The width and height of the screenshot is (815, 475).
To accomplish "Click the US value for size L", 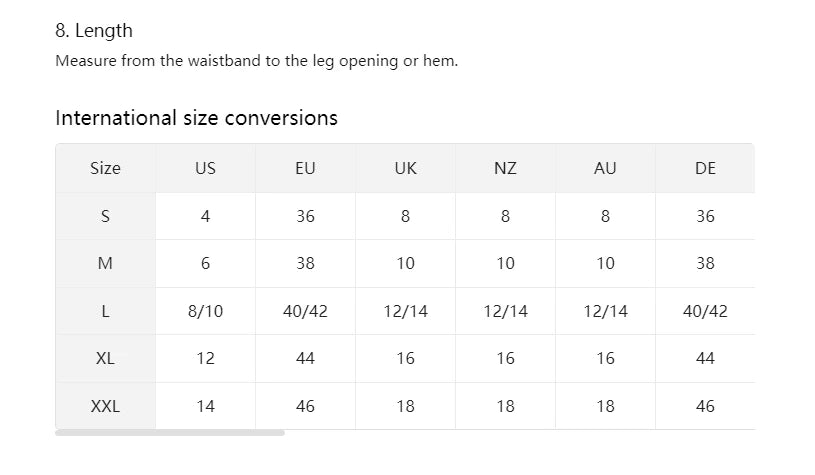I will point(205,311).
